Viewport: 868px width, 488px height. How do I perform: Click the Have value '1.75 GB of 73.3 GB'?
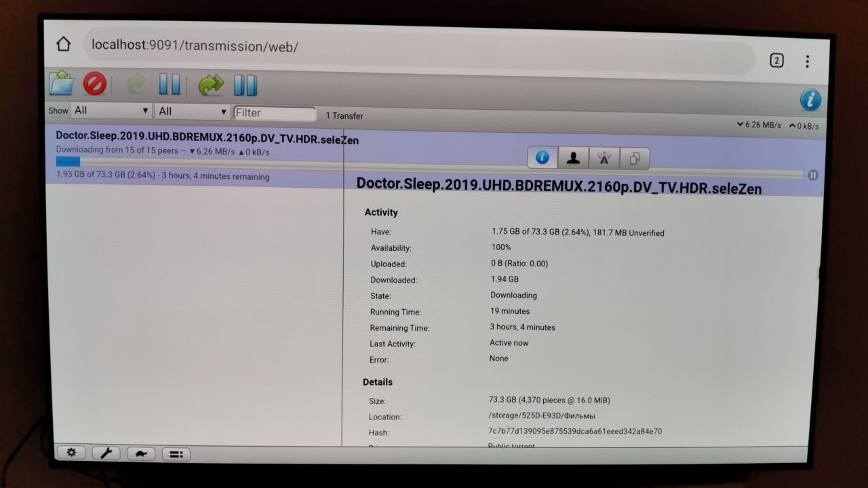pos(578,232)
